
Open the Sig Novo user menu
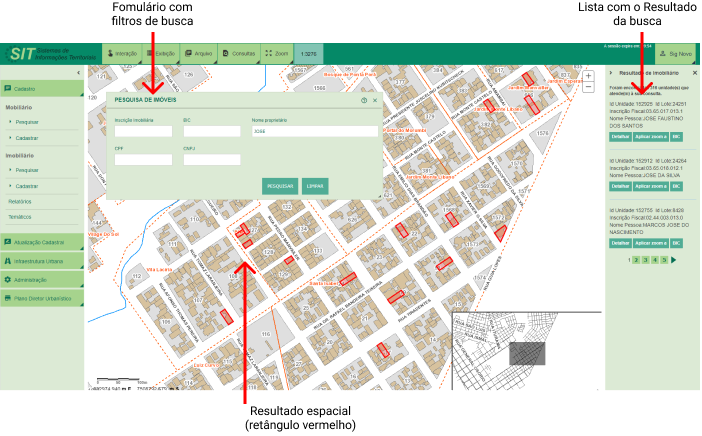tap(675, 53)
